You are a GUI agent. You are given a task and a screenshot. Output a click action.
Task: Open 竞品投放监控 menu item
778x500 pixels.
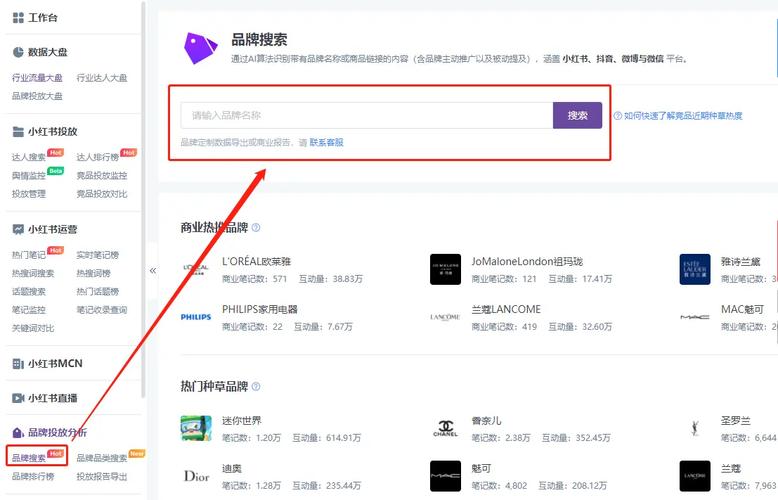(x=102, y=176)
